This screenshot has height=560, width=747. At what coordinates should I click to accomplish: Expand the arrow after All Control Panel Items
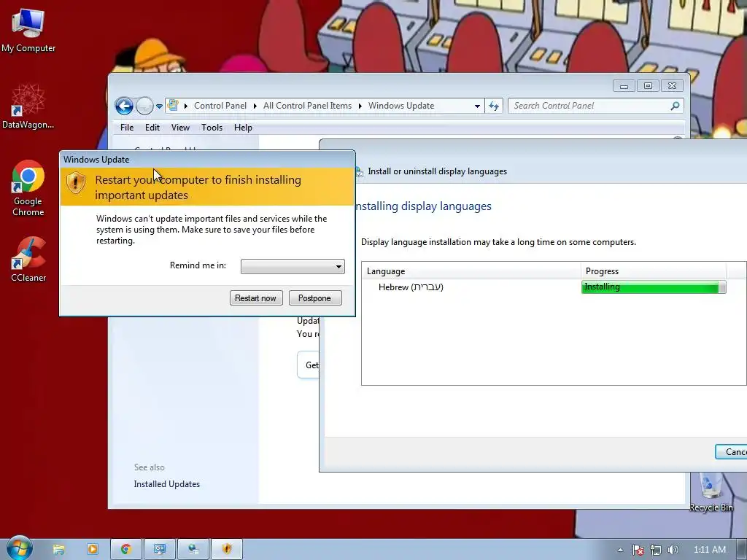pyautogui.click(x=360, y=106)
